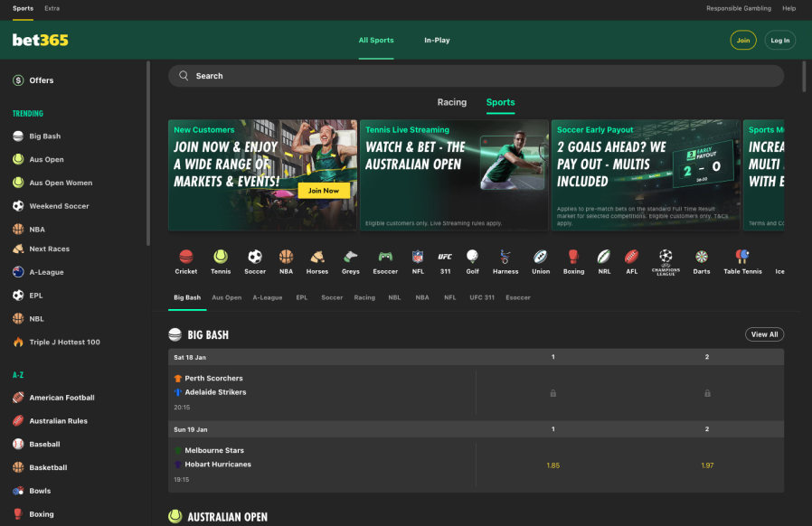Viewport: 812px width, 526px height.
Task: Open the Tennis Live Streaming banner
Action: click(x=454, y=175)
